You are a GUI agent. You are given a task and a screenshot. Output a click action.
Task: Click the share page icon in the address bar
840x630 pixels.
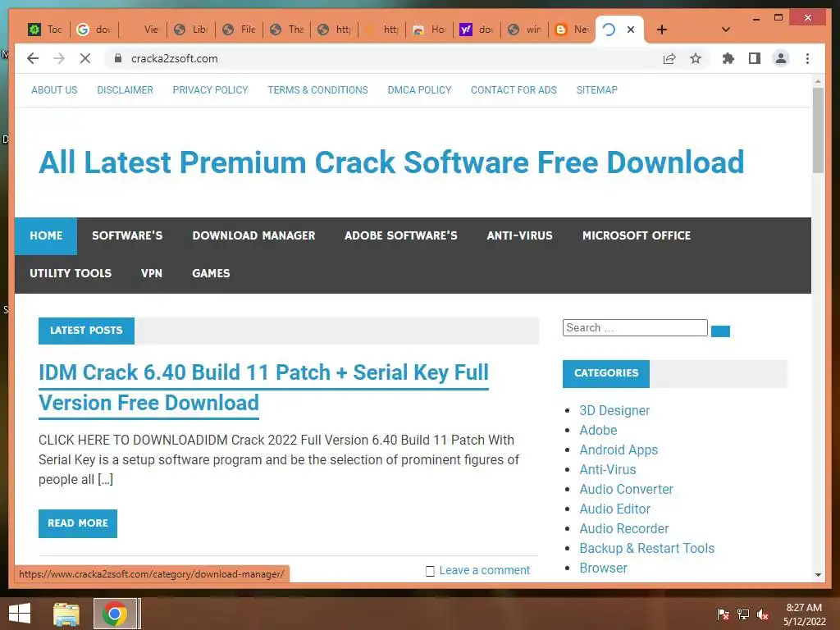[x=669, y=58]
